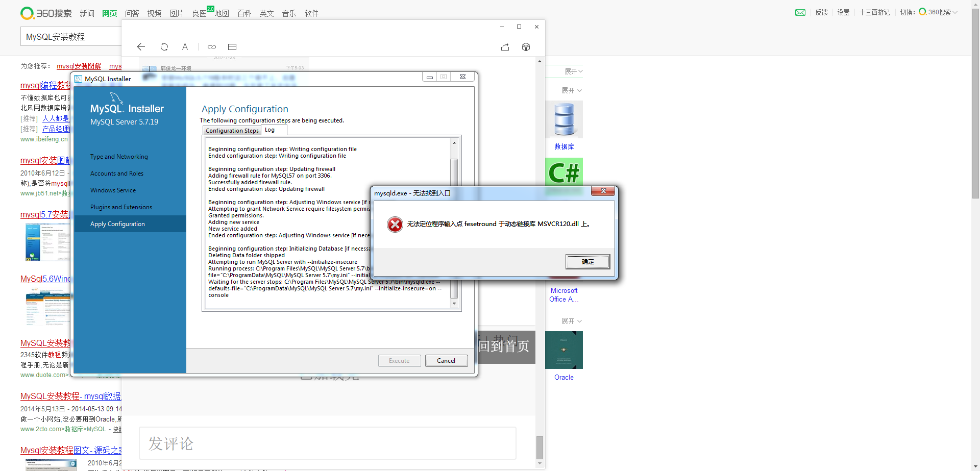980x471 pixels.
Task: Open the Mysql安装教程图文- 源码之家 result
Action: [x=71, y=450]
